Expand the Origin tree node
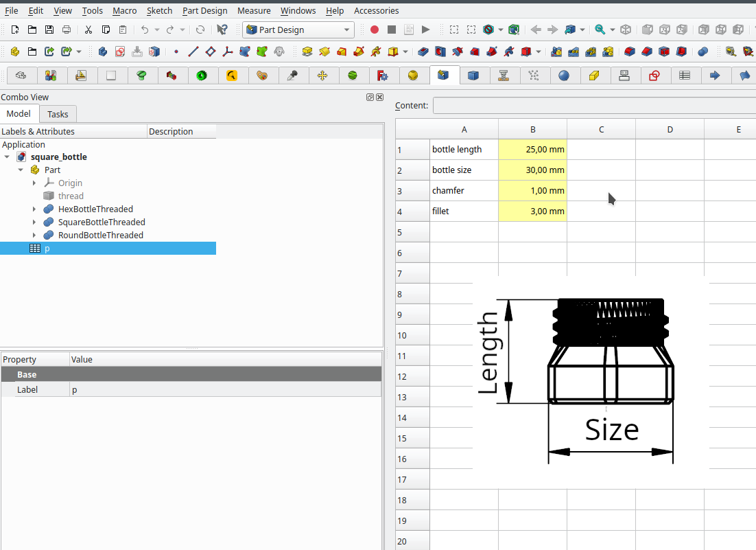 (34, 183)
